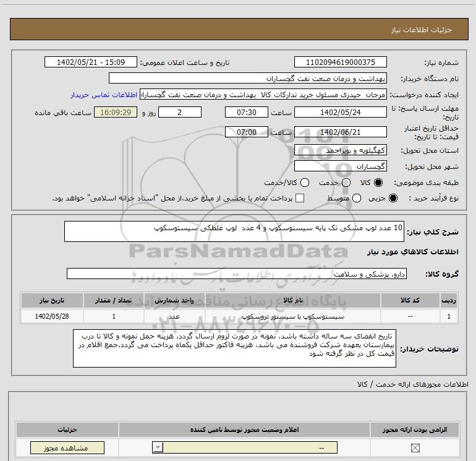Click the شرح کلی نیاز text box
The height and width of the screenshot is (461, 476).
tap(234, 231)
